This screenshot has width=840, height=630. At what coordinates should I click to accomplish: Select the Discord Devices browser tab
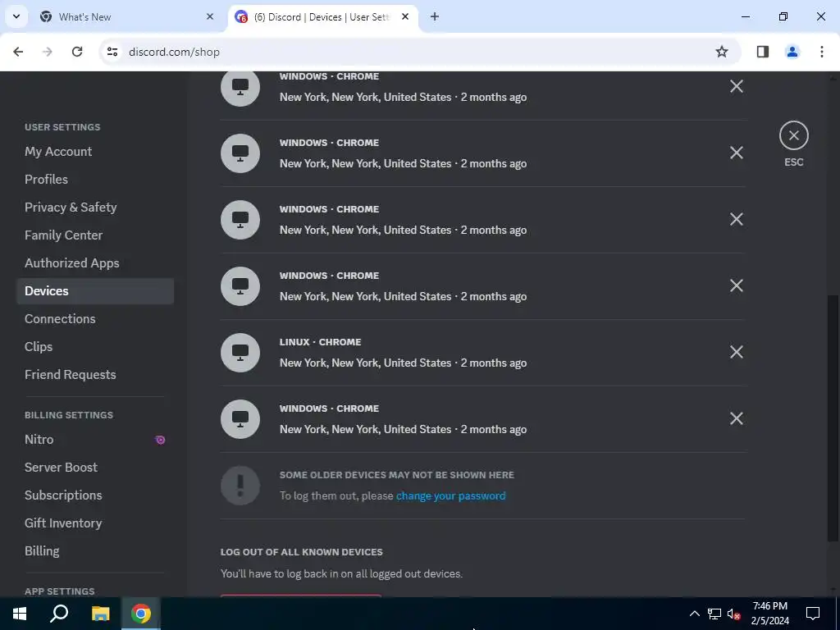coord(322,16)
